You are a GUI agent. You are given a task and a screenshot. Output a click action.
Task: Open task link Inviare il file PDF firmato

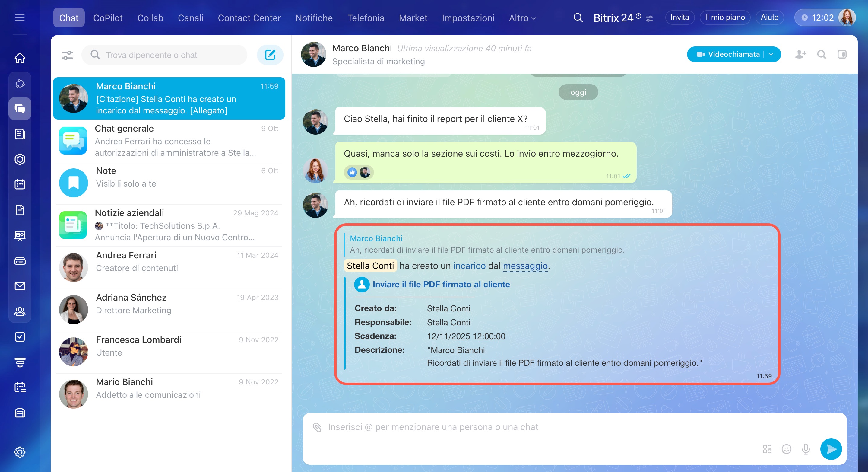pyautogui.click(x=441, y=284)
